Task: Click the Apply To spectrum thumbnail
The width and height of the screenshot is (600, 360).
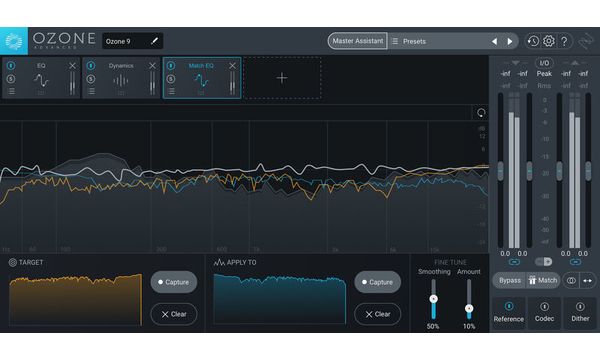Action: click(280, 299)
